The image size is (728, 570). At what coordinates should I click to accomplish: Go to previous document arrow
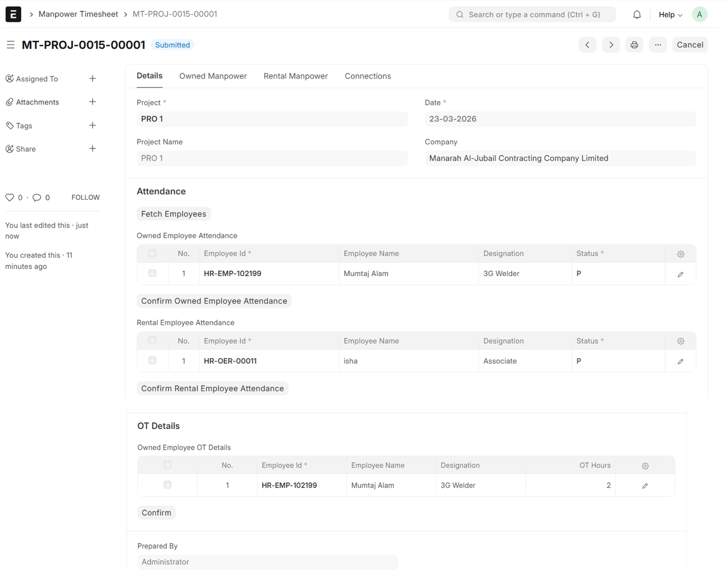(x=587, y=45)
